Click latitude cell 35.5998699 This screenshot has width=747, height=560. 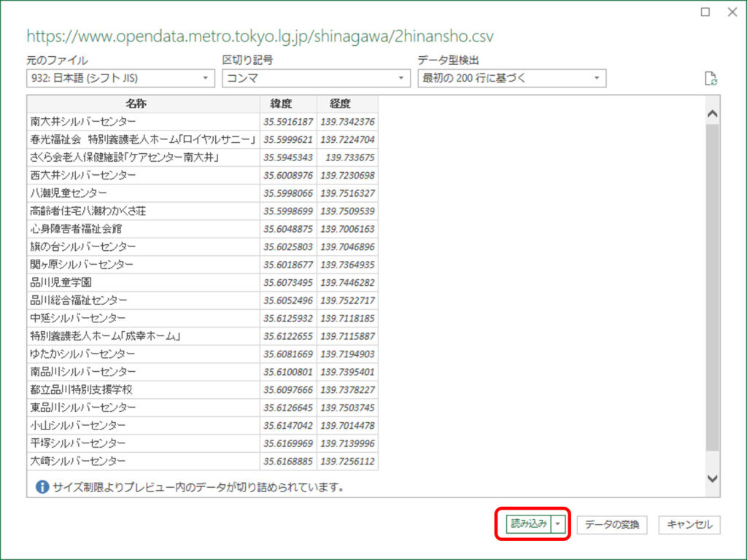pyautogui.click(x=288, y=211)
